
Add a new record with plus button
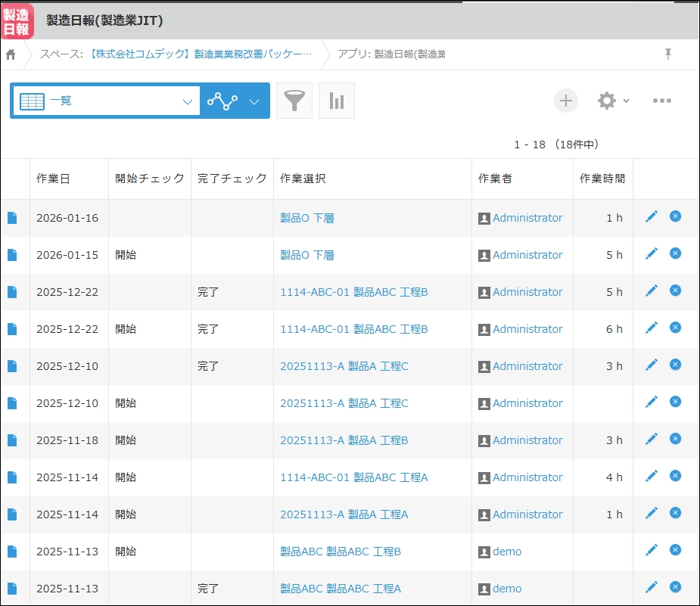pos(566,101)
